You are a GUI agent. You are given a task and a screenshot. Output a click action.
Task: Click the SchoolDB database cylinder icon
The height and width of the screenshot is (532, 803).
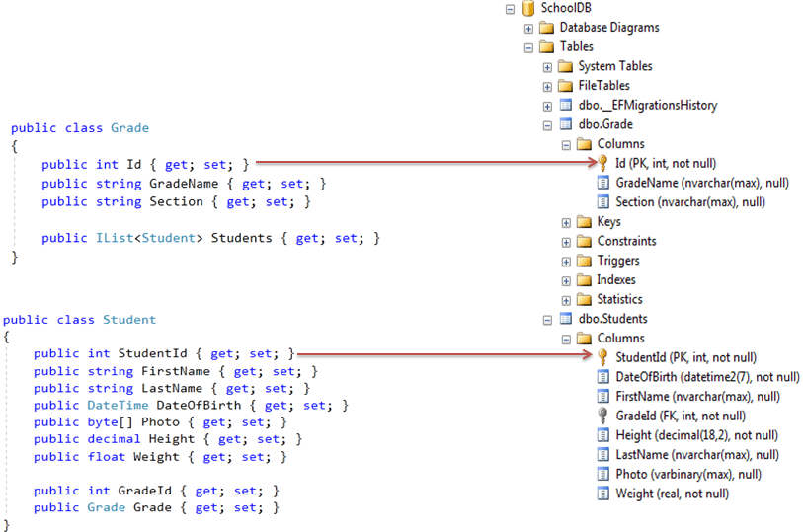pyautogui.click(x=528, y=8)
